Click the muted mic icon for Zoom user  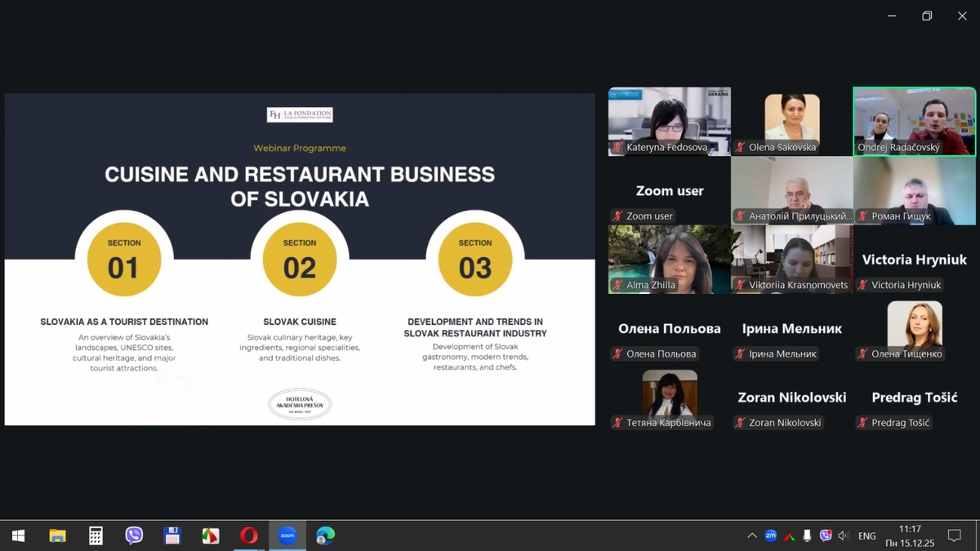[617, 216]
